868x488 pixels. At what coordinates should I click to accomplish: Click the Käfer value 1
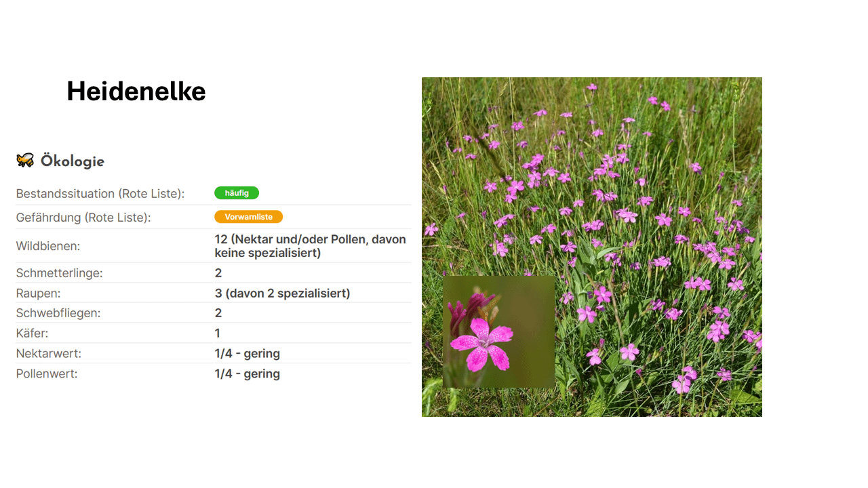(218, 333)
